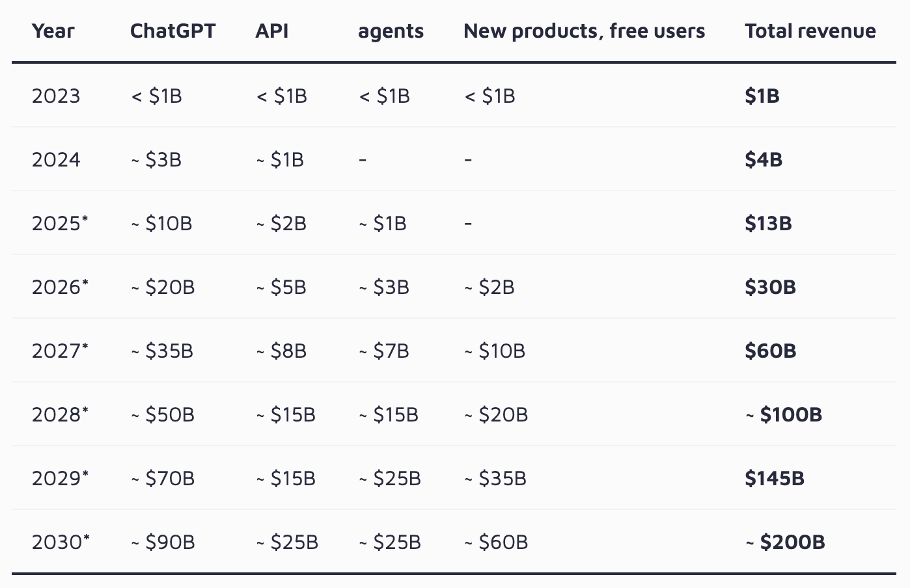Click the Total revenue column header

810,31
